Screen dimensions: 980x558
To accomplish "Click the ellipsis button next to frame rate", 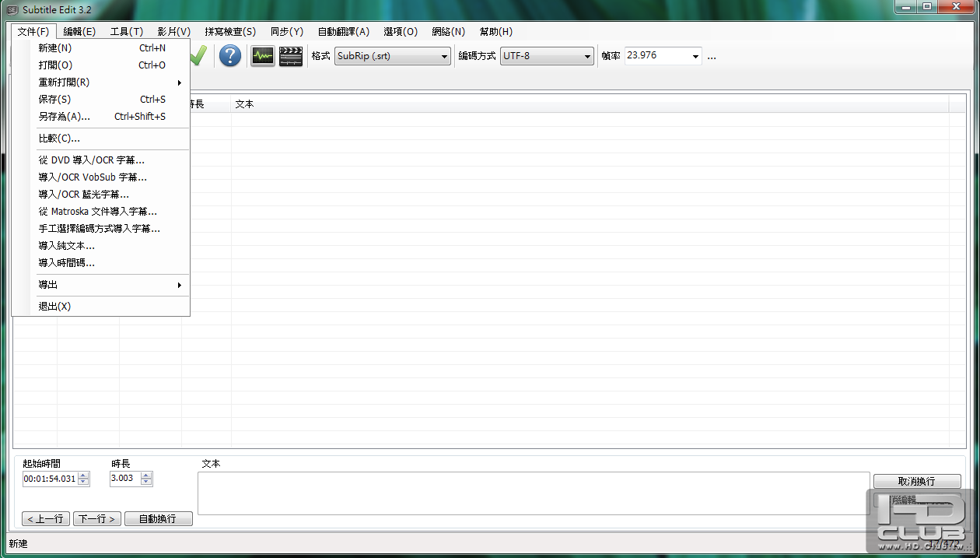I will coord(712,57).
